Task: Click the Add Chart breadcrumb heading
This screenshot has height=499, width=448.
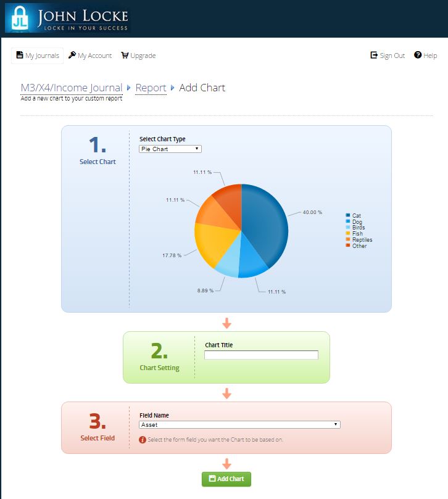Action: [x=202, y=88]
